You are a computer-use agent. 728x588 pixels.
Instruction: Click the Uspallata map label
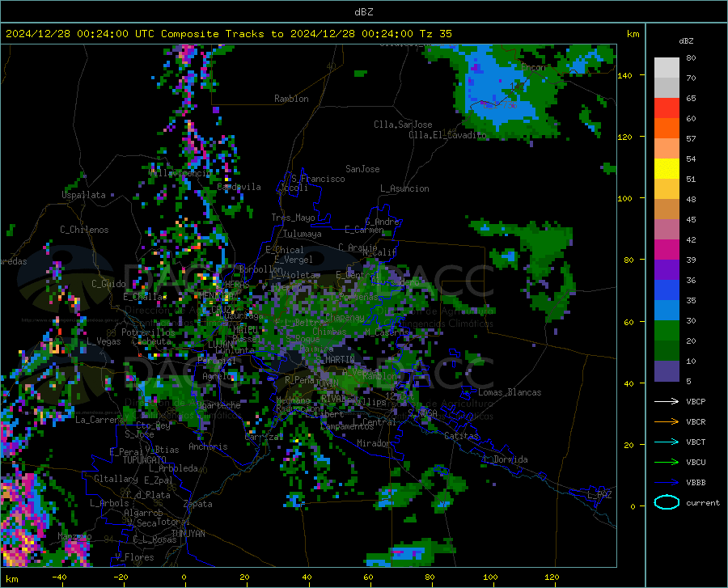coord(83,195)
